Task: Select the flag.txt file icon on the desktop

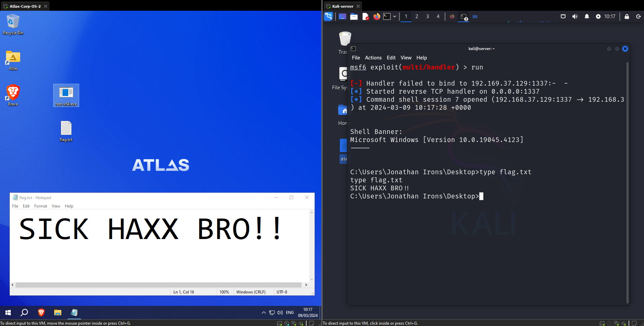Action: 66,131
